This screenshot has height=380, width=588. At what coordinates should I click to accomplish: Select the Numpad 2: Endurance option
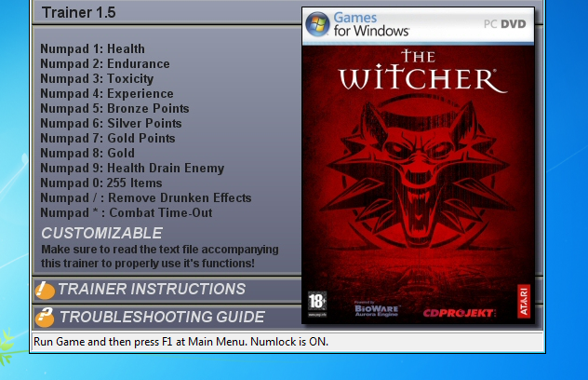pos(105,64)
